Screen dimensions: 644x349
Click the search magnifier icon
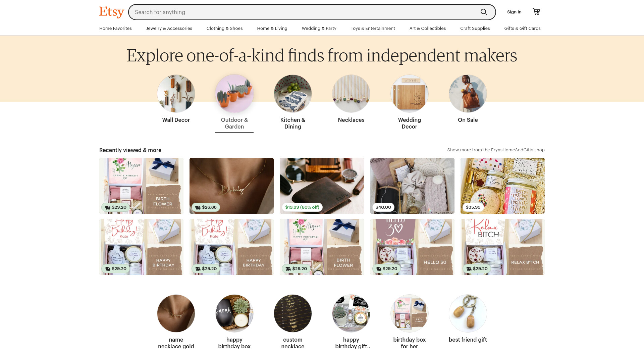click(484, 12)
